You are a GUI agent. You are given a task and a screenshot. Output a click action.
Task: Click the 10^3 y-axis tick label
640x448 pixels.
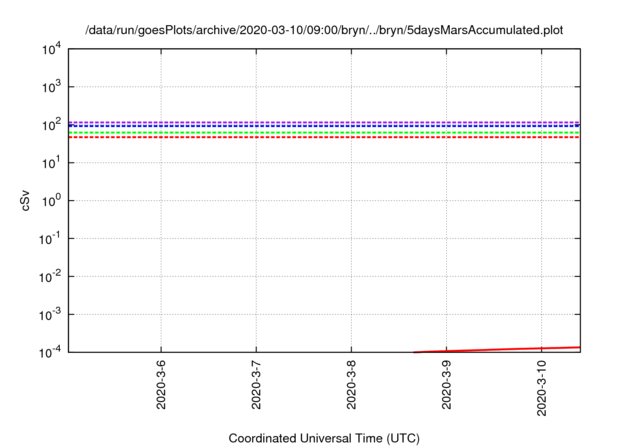click(x=51, y=87)
